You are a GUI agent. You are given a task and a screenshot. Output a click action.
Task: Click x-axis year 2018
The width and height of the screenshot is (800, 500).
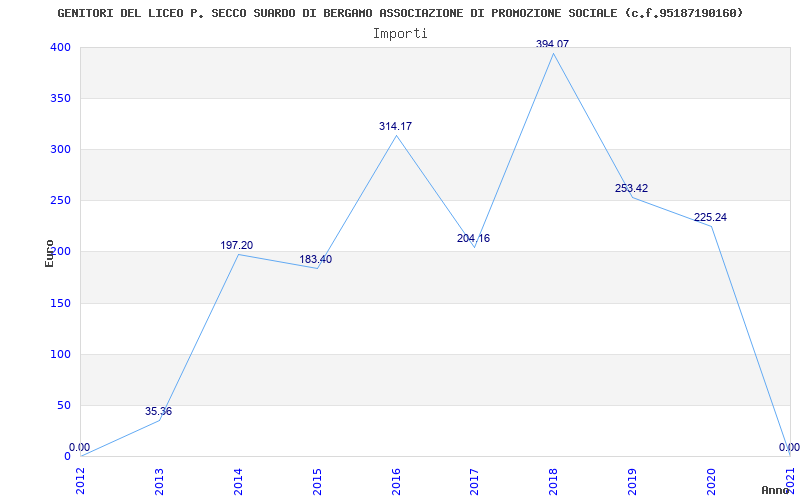pos(554,481)
